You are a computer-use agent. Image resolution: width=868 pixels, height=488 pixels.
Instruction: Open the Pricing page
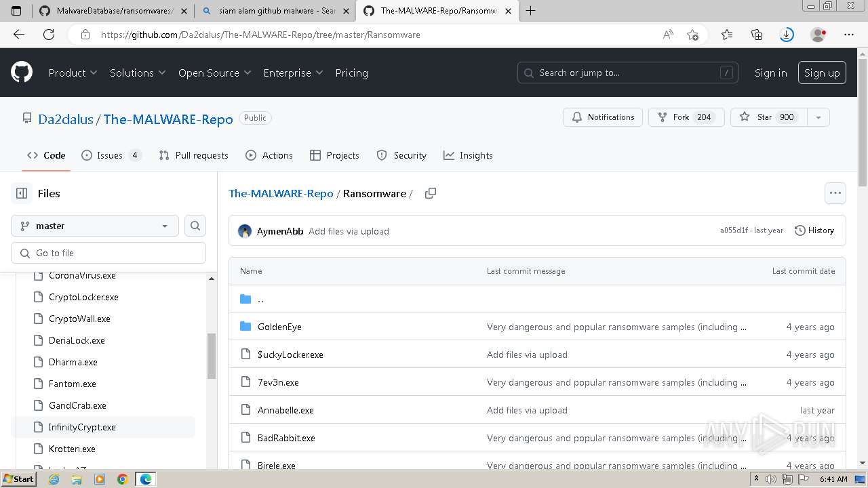[x=351, y=73]
